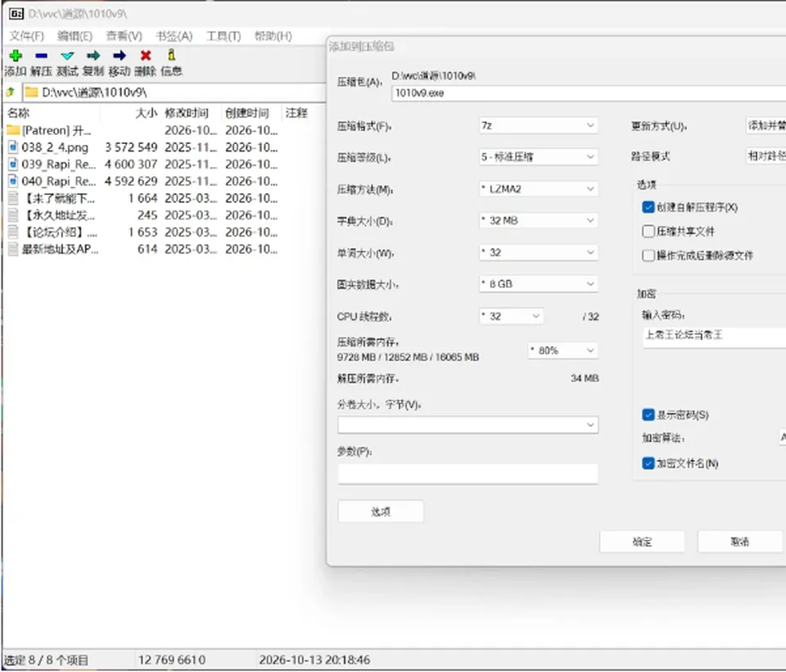The image size is (786, 672).
Task: Enable compress shared files (压缩共享文件) checkbox
Action: click(x=648, y=231)
